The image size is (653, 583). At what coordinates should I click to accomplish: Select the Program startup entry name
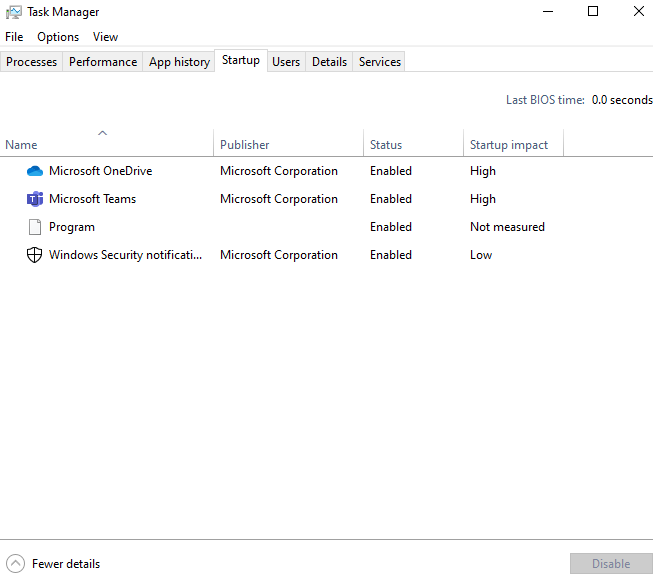click(72, 227)
